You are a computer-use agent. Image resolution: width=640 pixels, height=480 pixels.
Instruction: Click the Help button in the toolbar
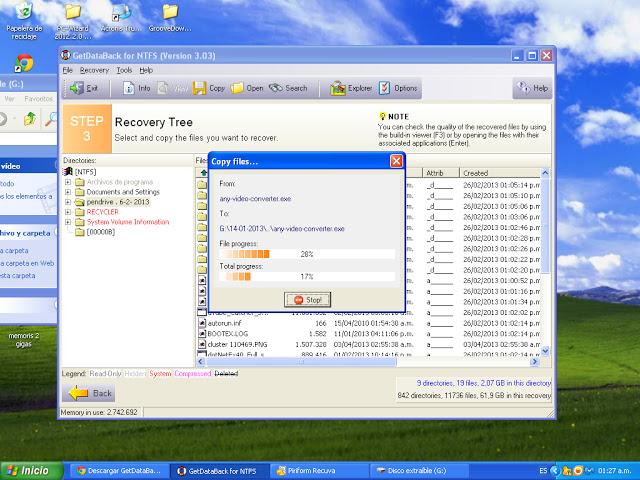pyautogui.click(x=532, y=88)
